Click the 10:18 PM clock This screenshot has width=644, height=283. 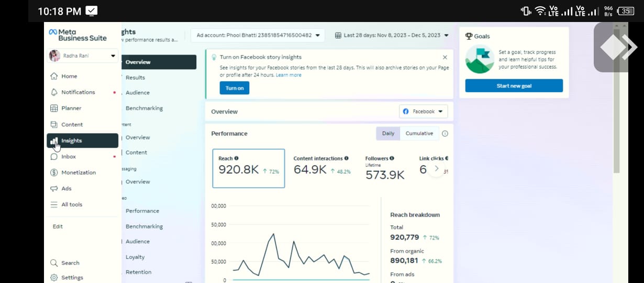click(59, 11)
